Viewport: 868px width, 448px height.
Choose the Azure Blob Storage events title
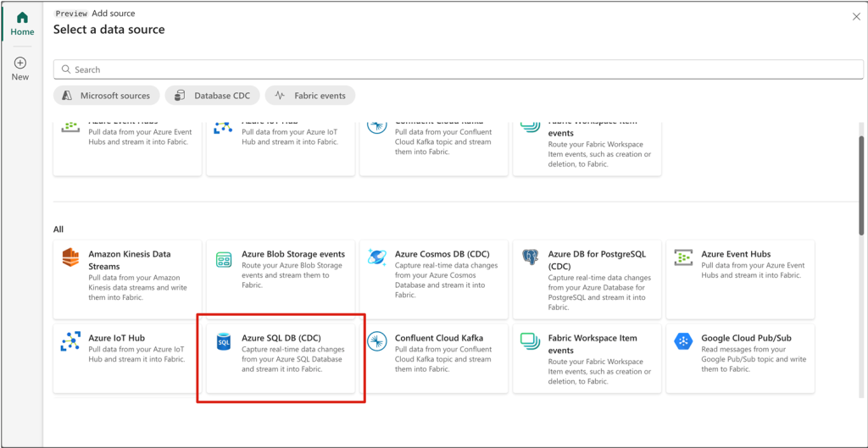click(x=293, y=254)
